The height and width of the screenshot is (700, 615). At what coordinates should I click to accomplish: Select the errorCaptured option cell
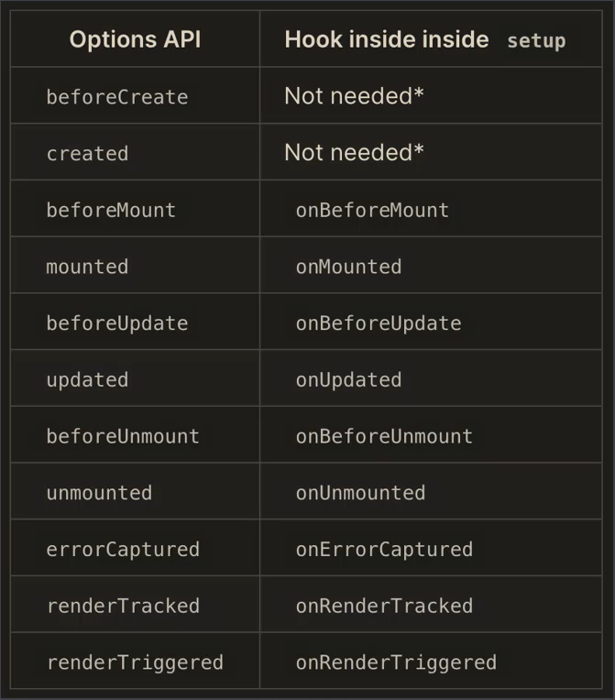coord(123,550)
